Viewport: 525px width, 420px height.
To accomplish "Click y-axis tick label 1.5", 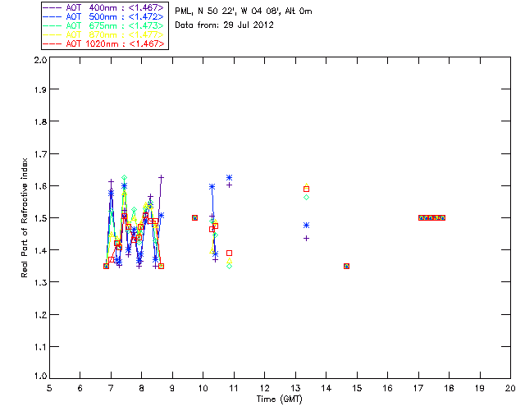I will [x=40, y=217].
